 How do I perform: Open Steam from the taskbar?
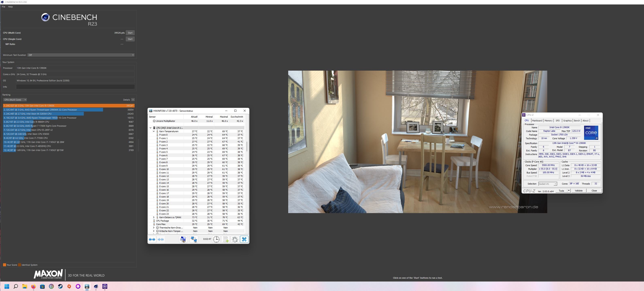[x=60, y=286]
